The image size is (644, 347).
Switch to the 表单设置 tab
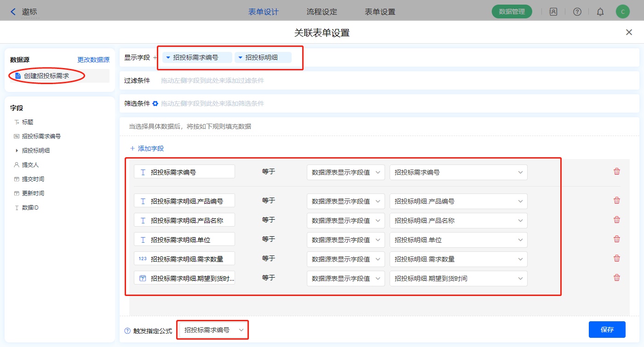click(x=379, y=12)
